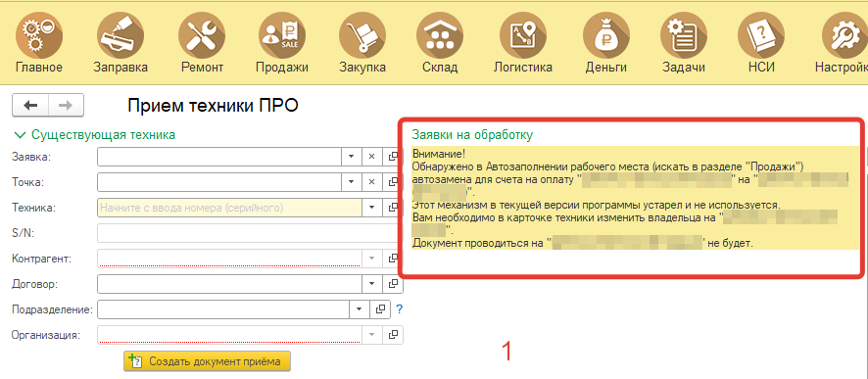Click the Внимание! warning text

coord(439,153)
